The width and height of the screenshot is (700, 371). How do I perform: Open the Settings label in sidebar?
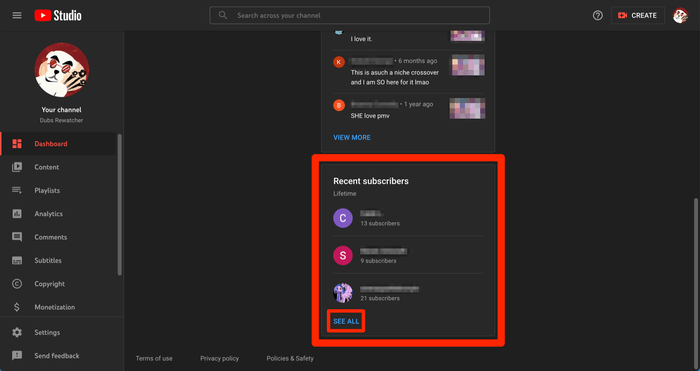click(x=47, y=333)
